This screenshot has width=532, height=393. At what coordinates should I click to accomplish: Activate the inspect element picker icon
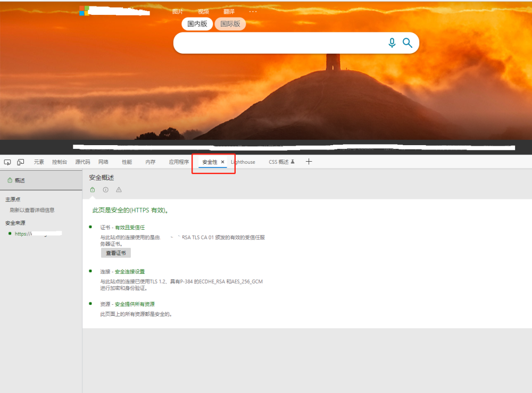(x=7, y=162)
